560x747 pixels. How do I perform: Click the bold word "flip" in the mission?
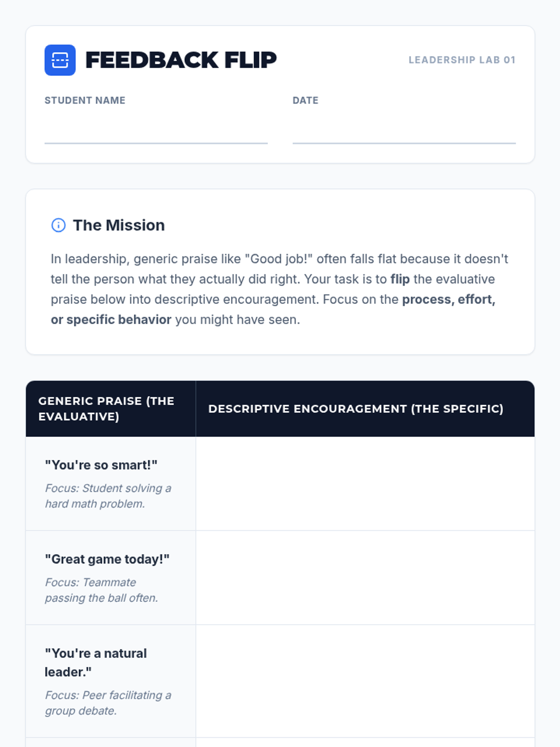point(400,279)
